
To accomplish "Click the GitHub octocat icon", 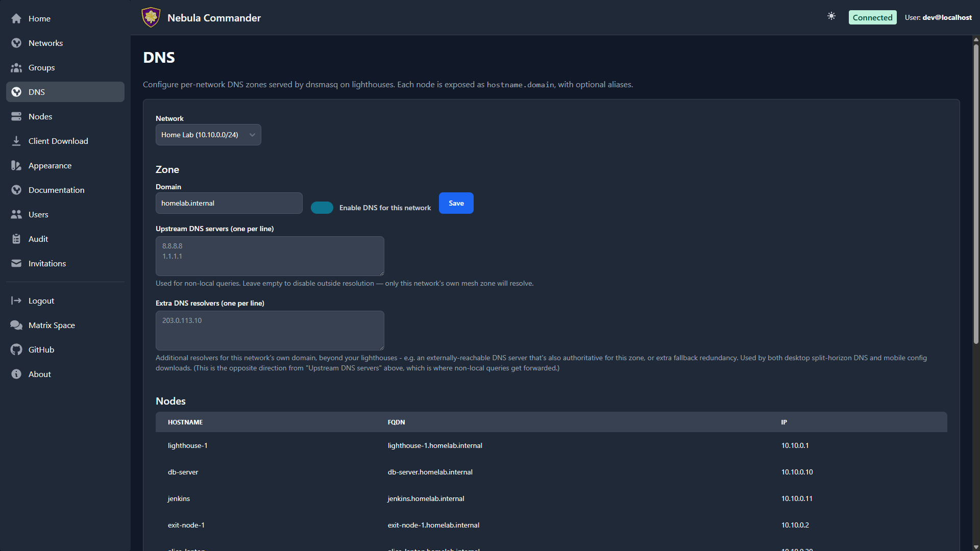I will click(x=16, y=349).
